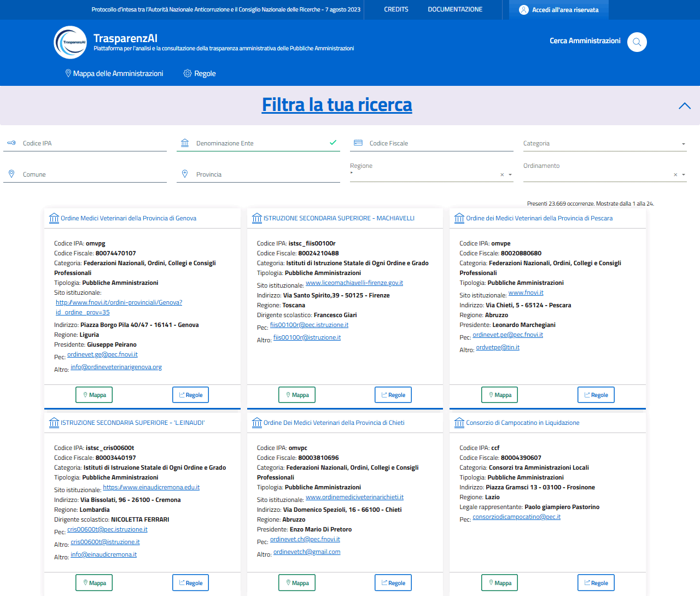Open https://www.einaudicremona.edu.it link
Screen dimensions: 700x596
(151, 487)
